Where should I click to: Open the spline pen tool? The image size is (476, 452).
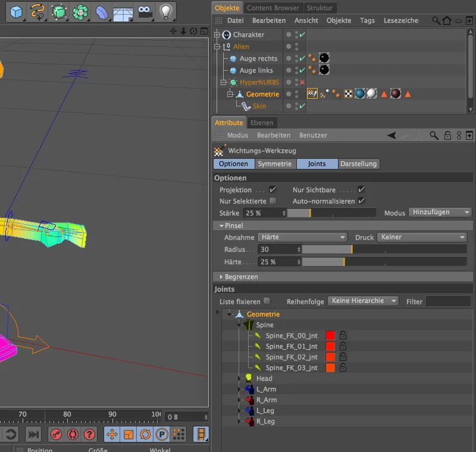[37, 12]
